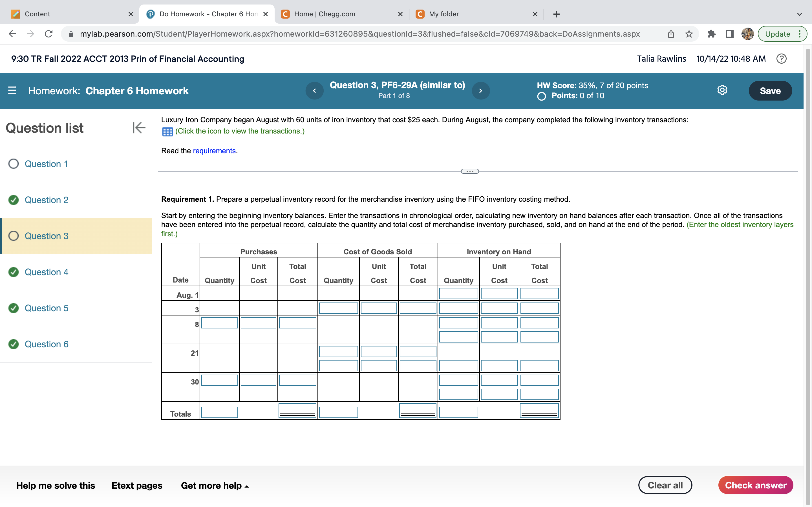The height and width of the screenshot is (507, 812).
Task: Switch to Home | Chegg.com tab
Action: point(324,14)
